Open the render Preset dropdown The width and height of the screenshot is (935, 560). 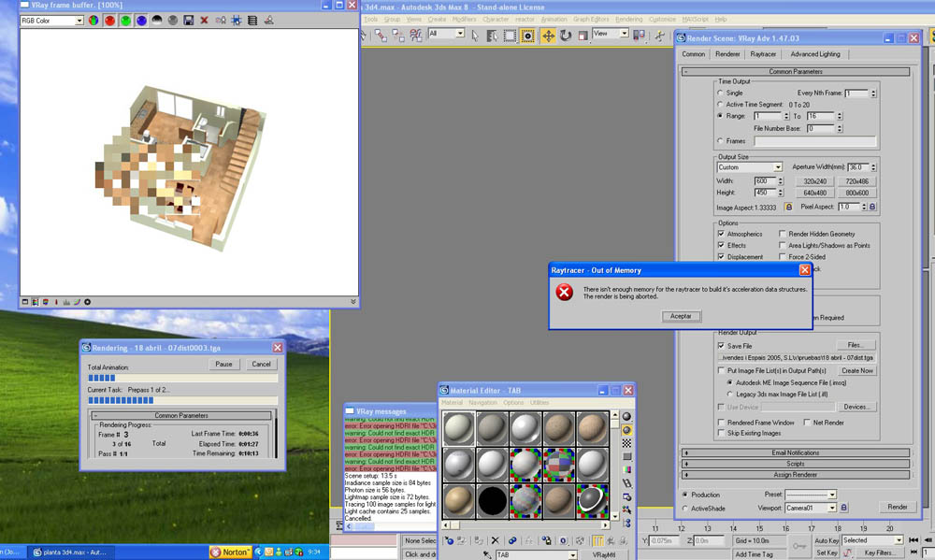(811, 495)
